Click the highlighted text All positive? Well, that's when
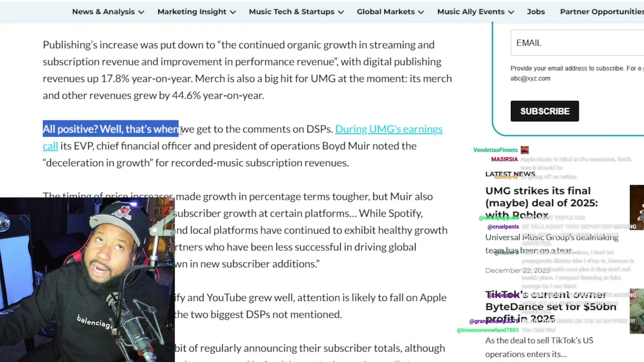 click(x=111, y=129)
